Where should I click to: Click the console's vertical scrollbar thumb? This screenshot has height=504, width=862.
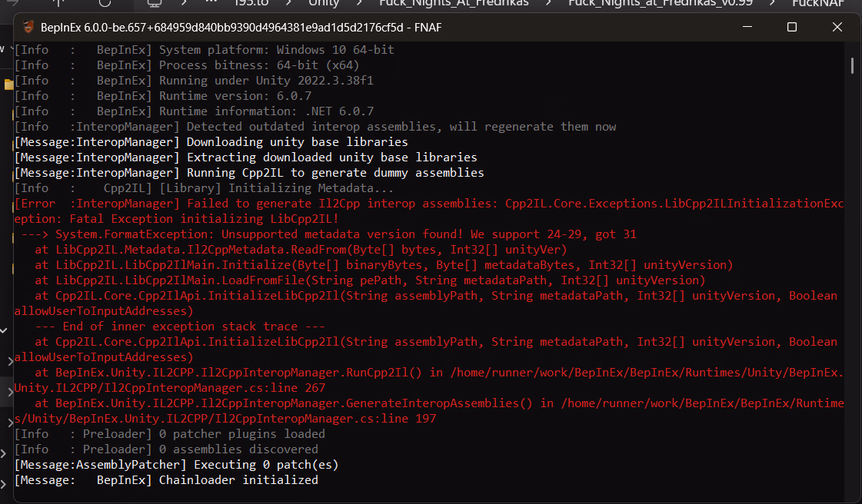[x=852, y=65]
